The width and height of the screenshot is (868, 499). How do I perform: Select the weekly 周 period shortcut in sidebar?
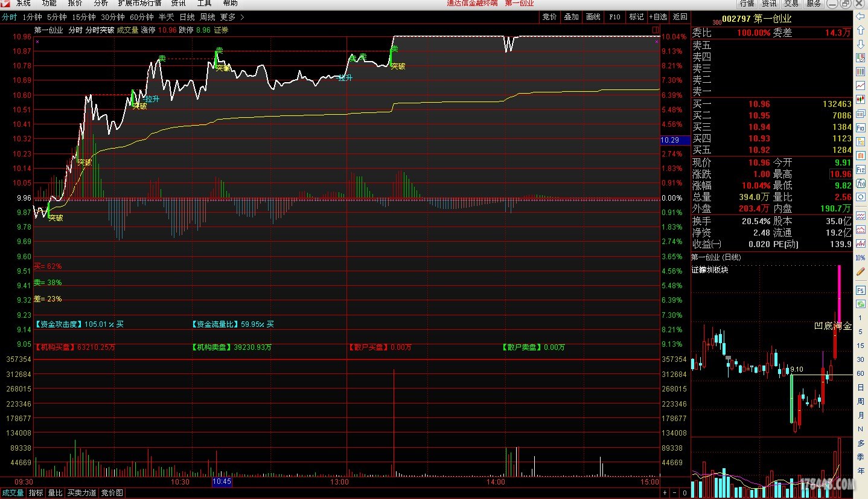tap(861, 401)
